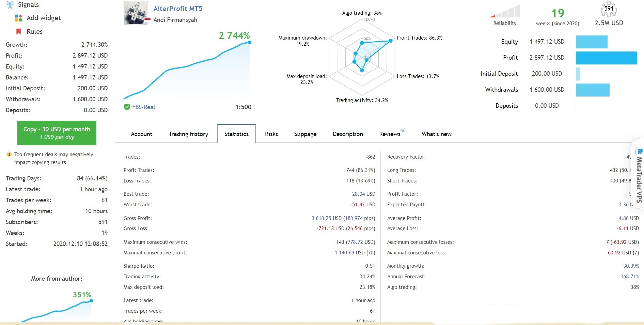644x325 pixels.
Task: Click Max deposit load value 23.18%
Action: 367,287
